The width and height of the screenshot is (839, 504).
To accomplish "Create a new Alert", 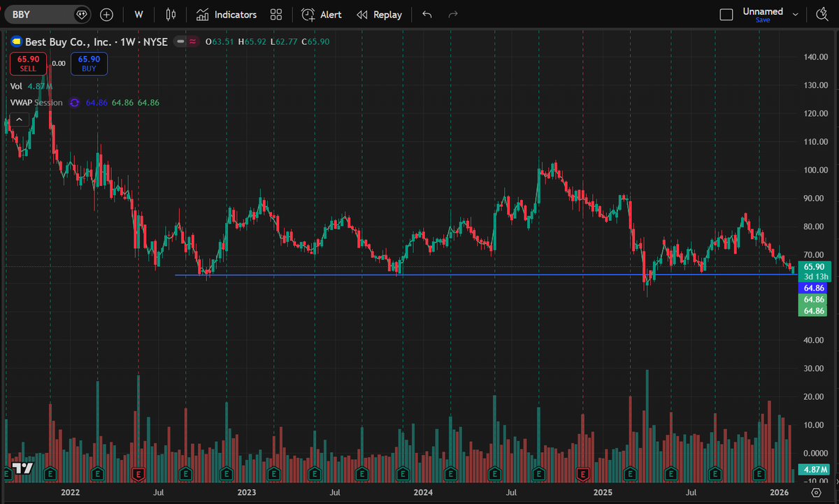I will (322, 14).
